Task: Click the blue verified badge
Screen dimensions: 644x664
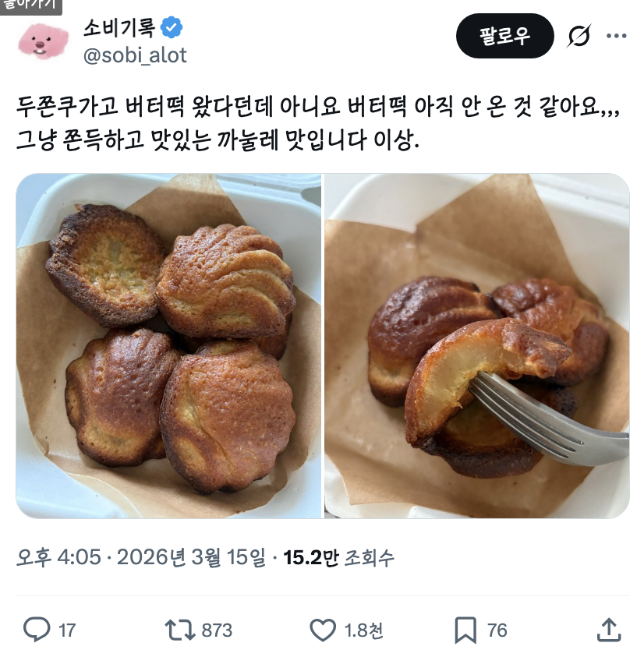Action: [x=172, y=27]
